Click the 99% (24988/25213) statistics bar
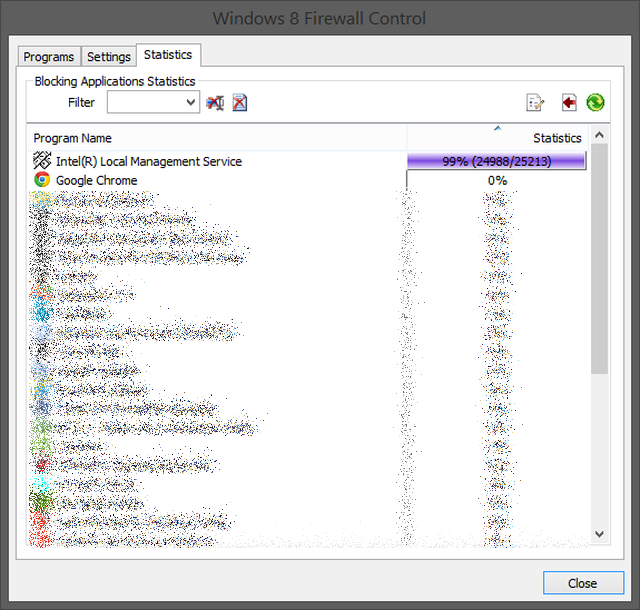640x610 pixels. pos(497,161)
